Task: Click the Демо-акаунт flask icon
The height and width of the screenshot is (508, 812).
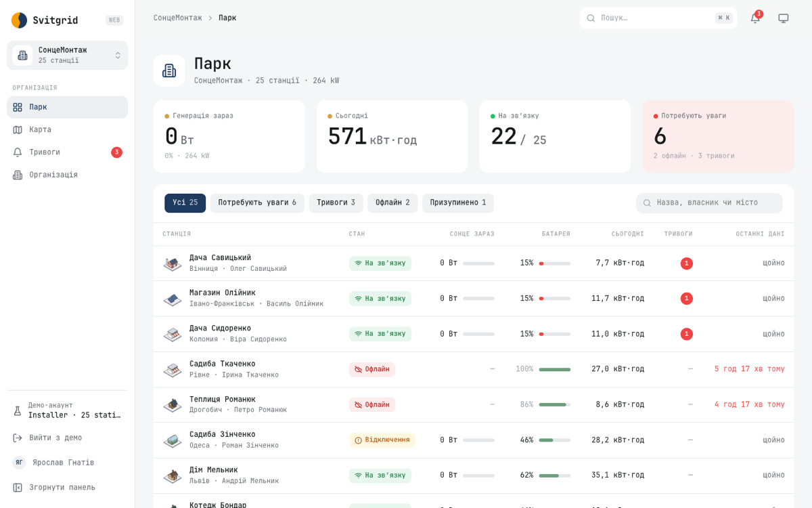Action: 18,410
